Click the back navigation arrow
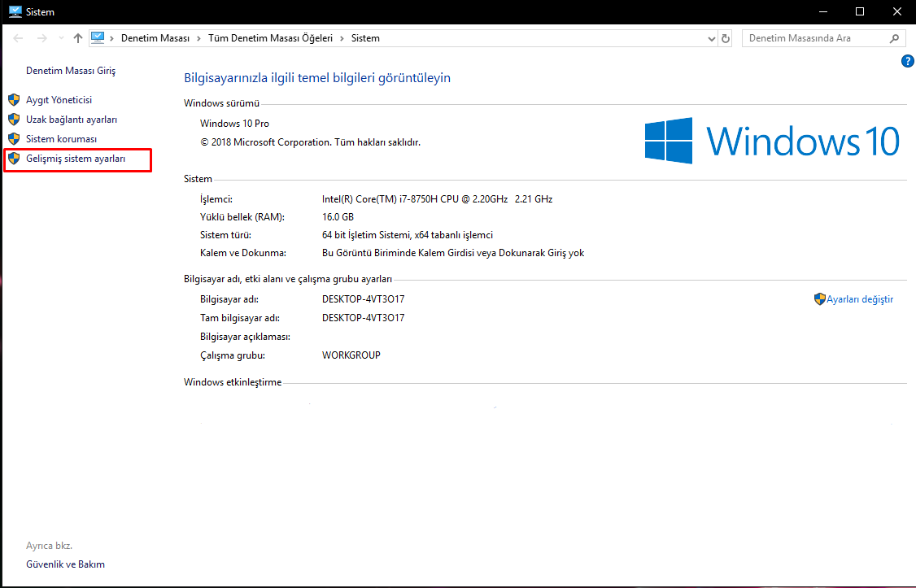Viewport: 916px width, 588px height. coord(18,38)
